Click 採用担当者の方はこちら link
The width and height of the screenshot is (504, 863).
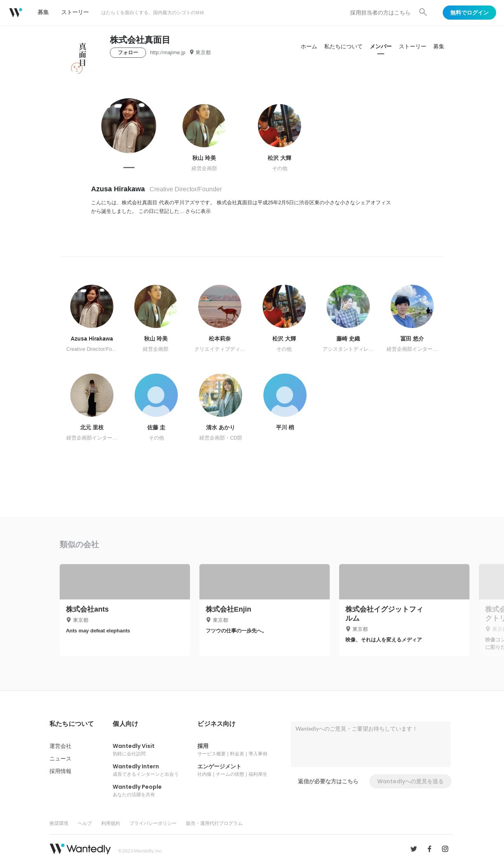(x=380, y=13)
